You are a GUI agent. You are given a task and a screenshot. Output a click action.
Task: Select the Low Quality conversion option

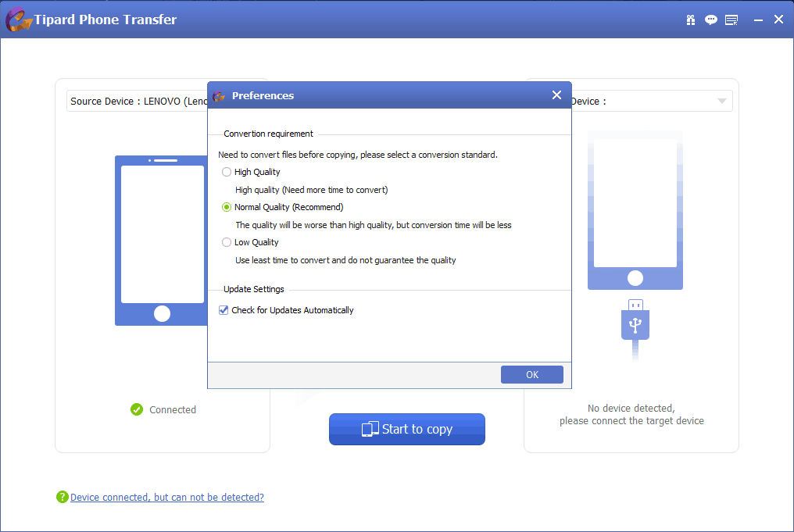click(227, 242)
